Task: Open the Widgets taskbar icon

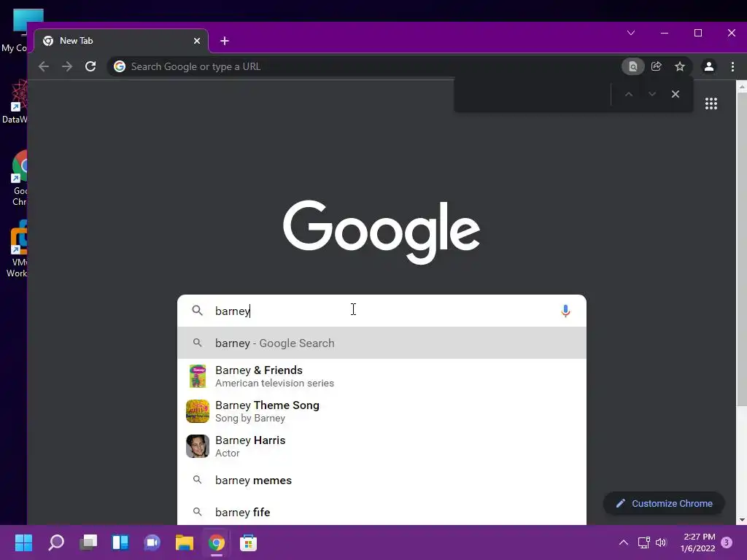Action: click(120, 542)
